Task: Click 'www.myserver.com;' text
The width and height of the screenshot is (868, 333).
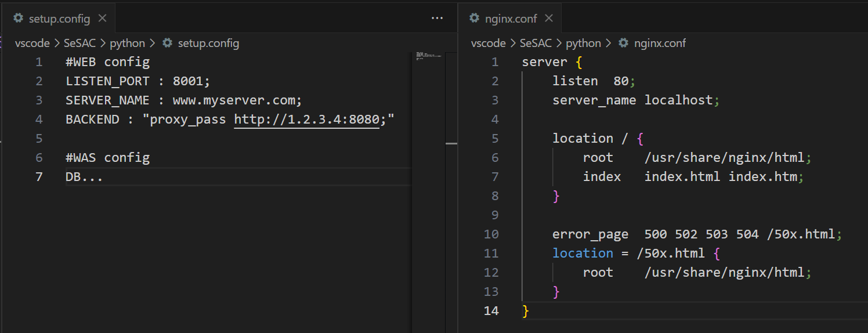Action: tap(237, 100)
